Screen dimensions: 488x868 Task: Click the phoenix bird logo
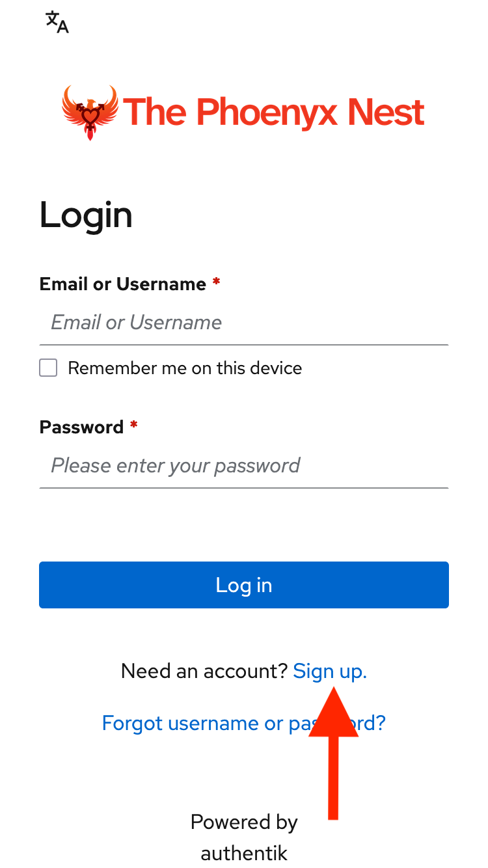pyautogui.click(x=90, y=112)
